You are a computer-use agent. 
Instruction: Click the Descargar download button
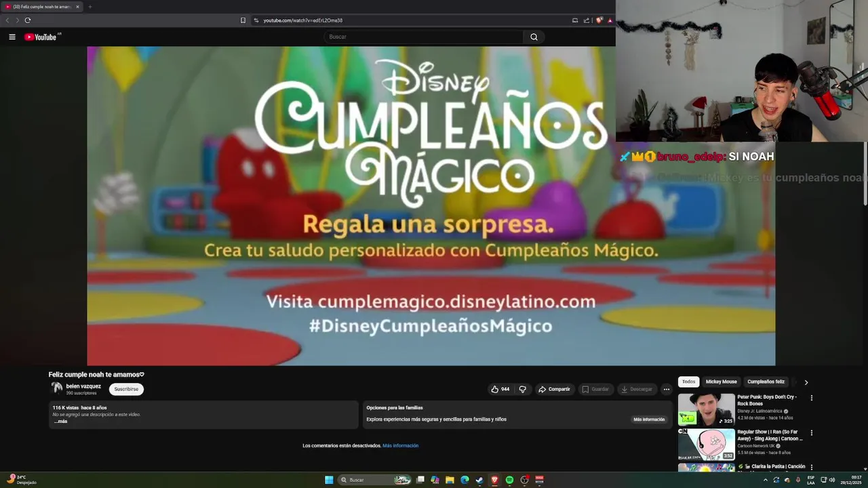(x=637, y=389)
